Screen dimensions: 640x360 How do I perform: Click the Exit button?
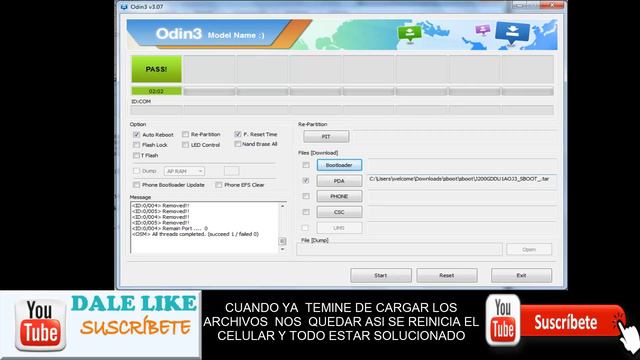tap(522, 276)
